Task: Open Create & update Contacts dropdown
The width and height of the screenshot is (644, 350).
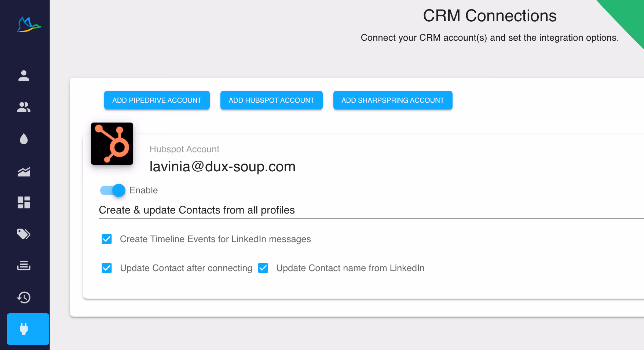Action: coord(371,210)
